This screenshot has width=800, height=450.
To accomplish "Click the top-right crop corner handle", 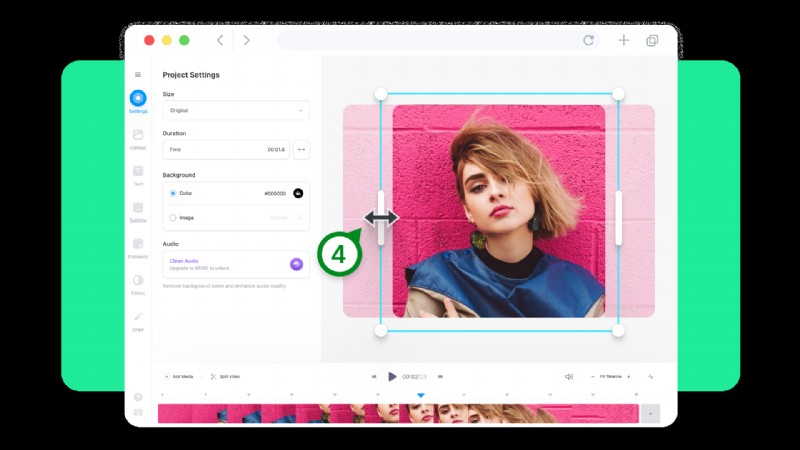I will (x=618, y=94).
